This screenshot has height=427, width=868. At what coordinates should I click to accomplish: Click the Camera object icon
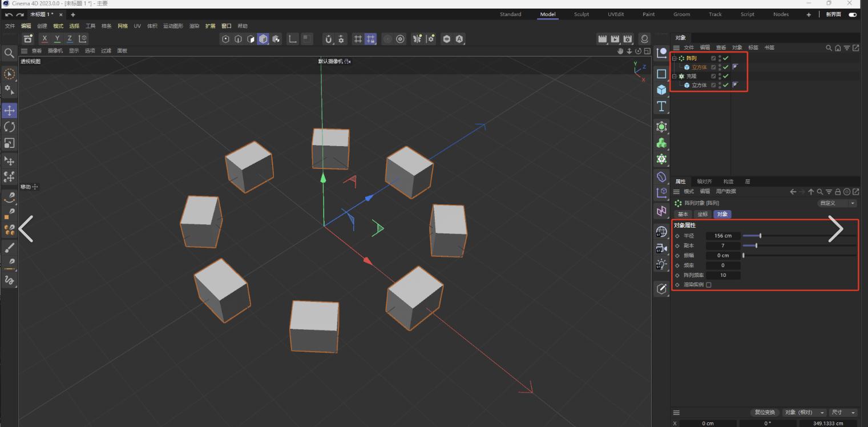point(661,248)
